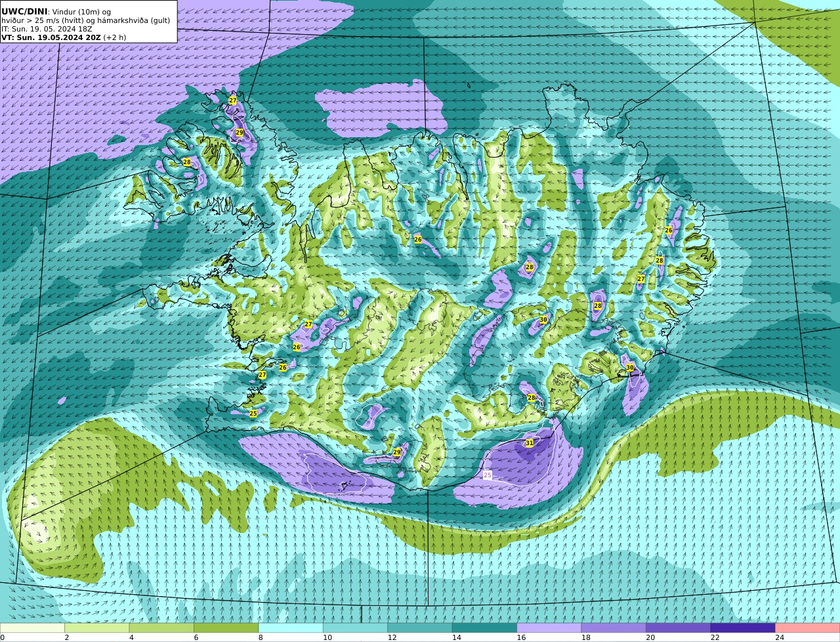Click the legend tick label 8

point(261,637)
